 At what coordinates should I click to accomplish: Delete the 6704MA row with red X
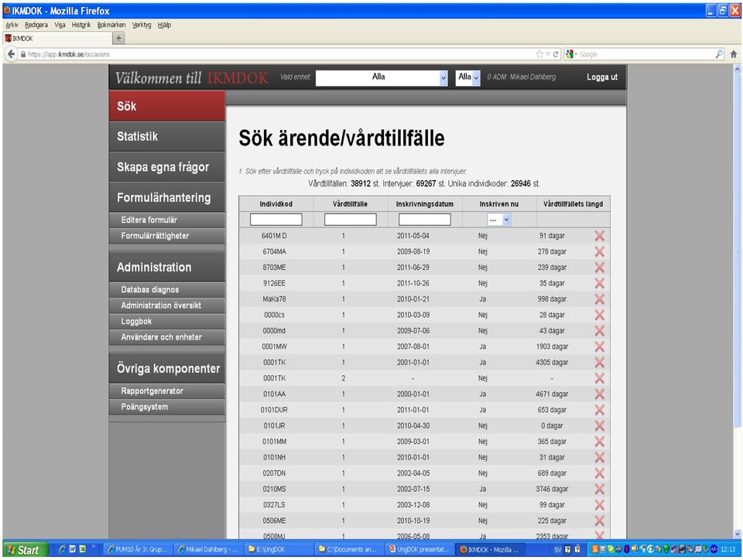(599, 251)
